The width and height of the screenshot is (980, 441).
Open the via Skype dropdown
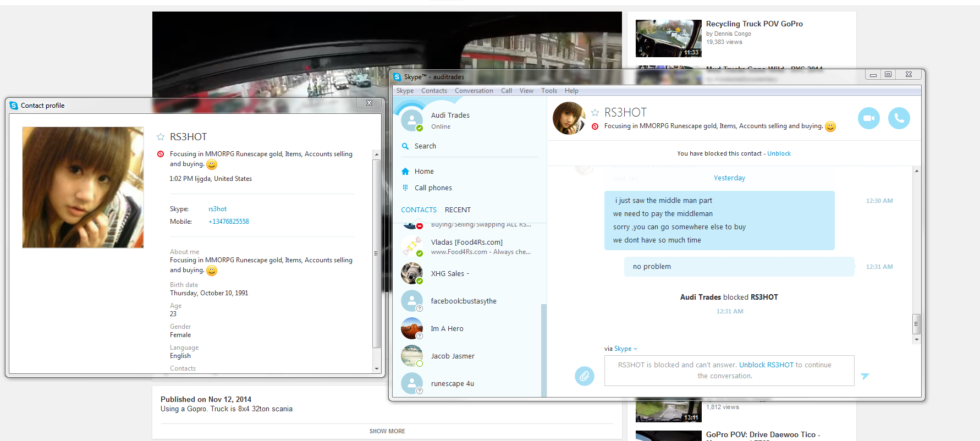626,349
